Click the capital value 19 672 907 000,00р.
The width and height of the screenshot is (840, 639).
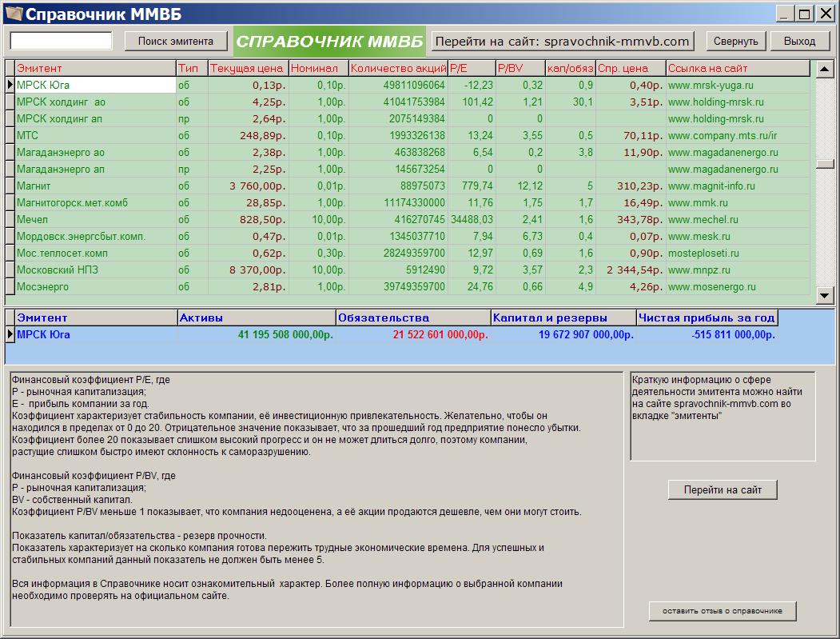click(563, 334)
